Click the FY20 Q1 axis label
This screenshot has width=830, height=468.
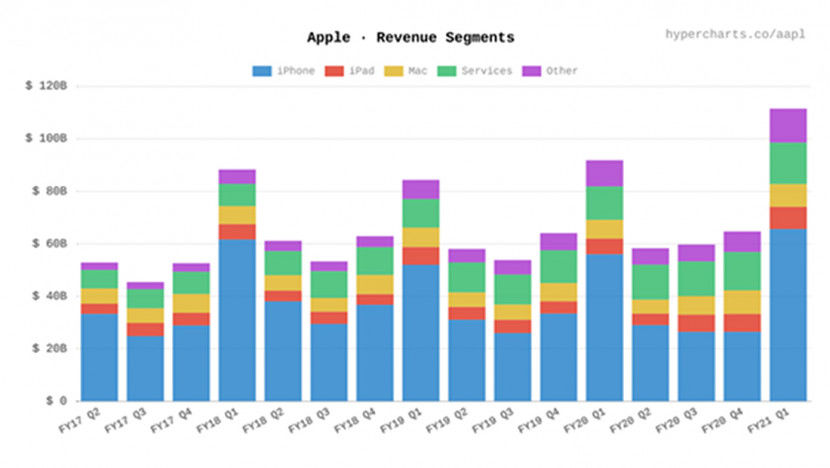584,421
